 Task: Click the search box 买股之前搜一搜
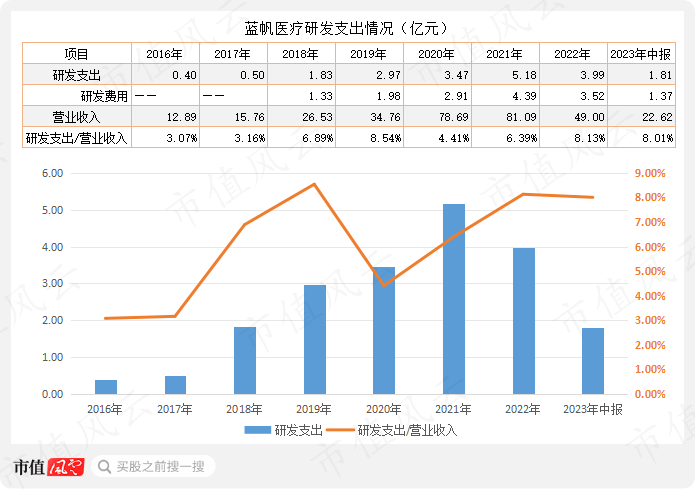[153, 466]
